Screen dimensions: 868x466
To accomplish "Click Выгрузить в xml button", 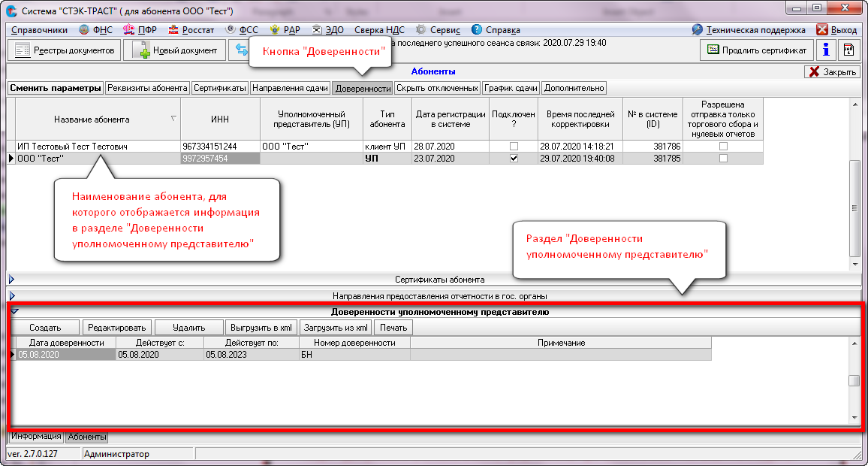I will [261, 328].
